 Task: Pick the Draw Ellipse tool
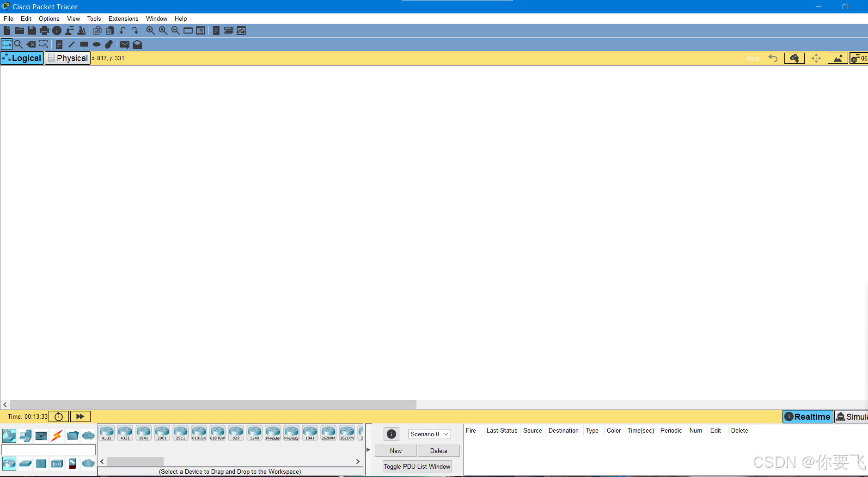coord(97,44)
